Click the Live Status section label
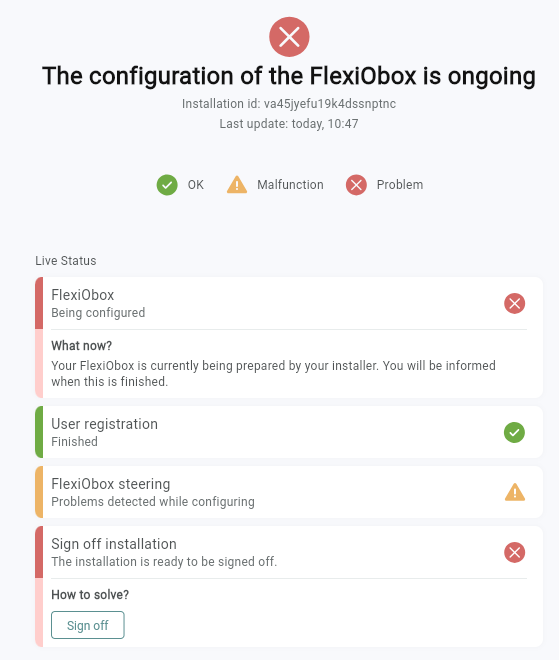Image resolution: width=559 pixels, height=660 pixels. coord(66,261)
